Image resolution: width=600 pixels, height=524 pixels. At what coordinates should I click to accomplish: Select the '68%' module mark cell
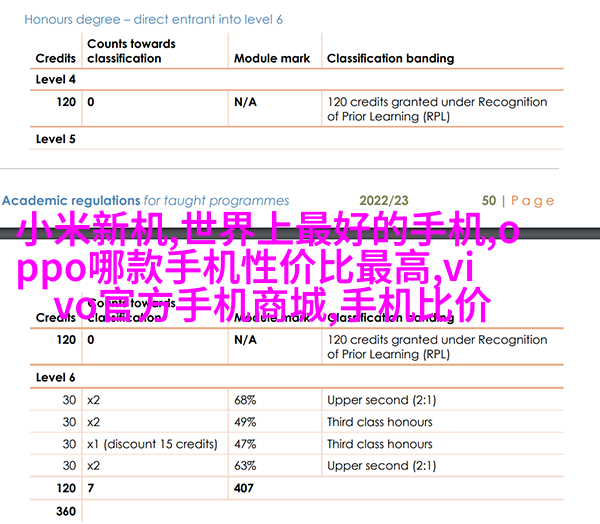click(x=245, y=400)
